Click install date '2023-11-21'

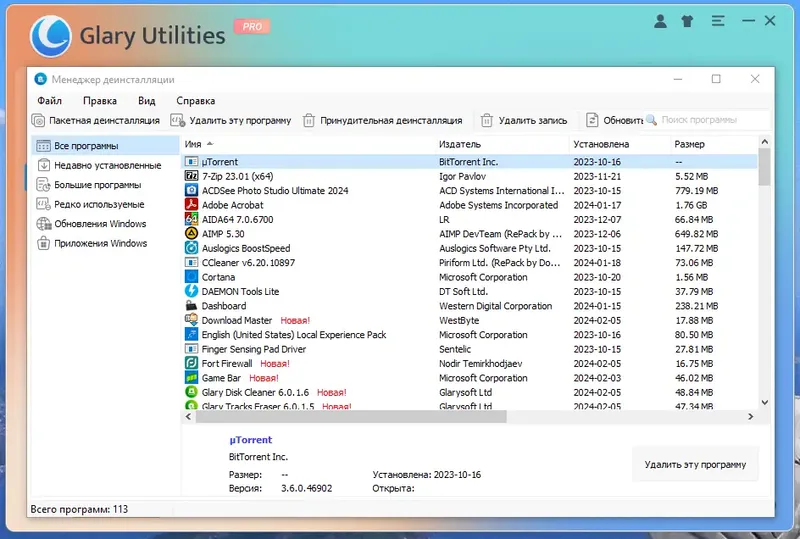click(597, 176)
